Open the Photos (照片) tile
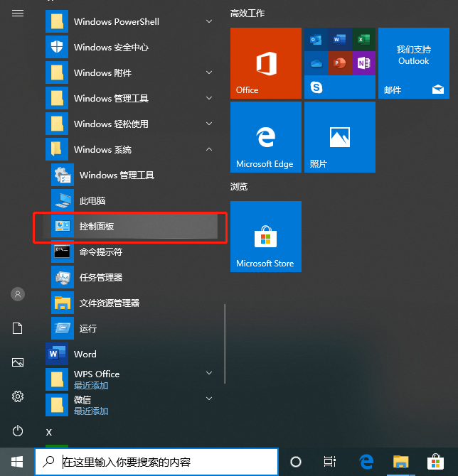 [339, 137]
